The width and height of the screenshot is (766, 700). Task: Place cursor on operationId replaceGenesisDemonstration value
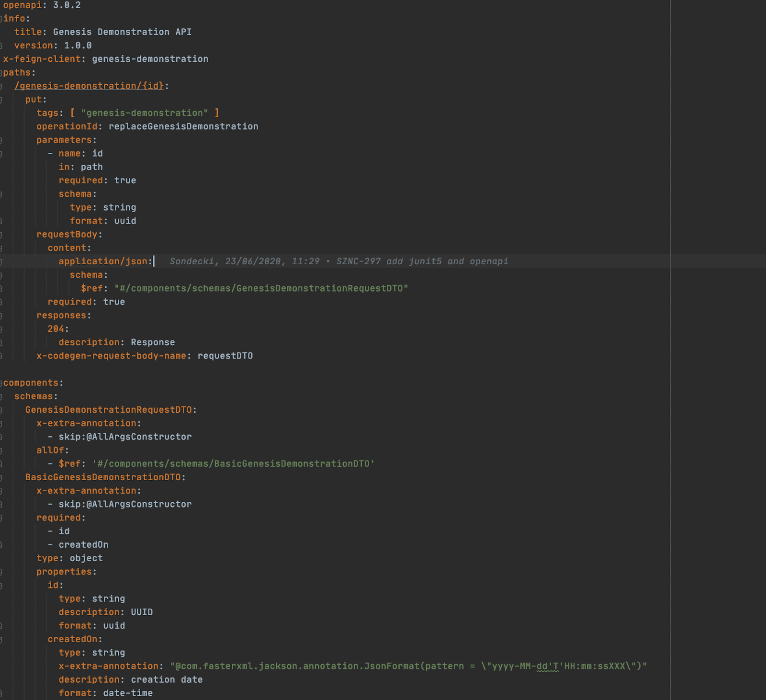(x=183, y=126)
